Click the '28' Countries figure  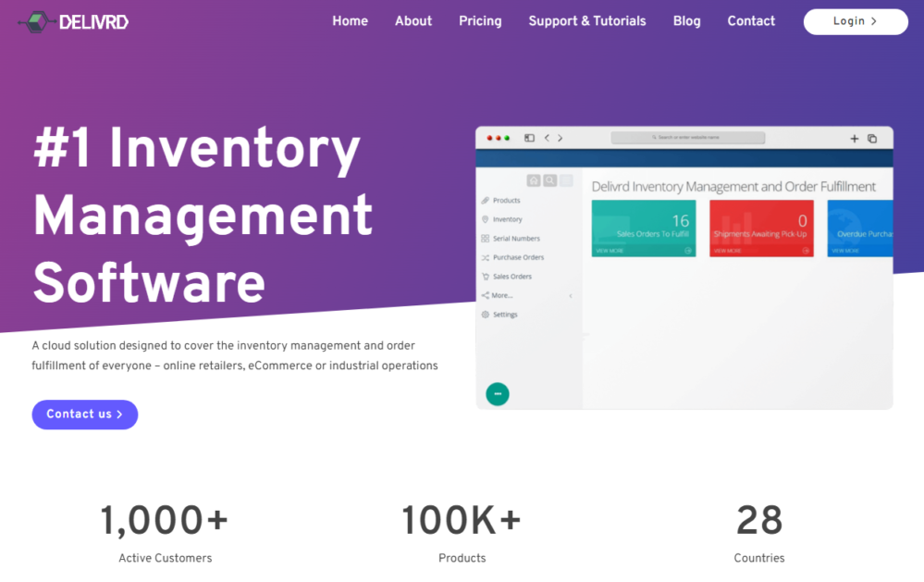tap(759, 520)
